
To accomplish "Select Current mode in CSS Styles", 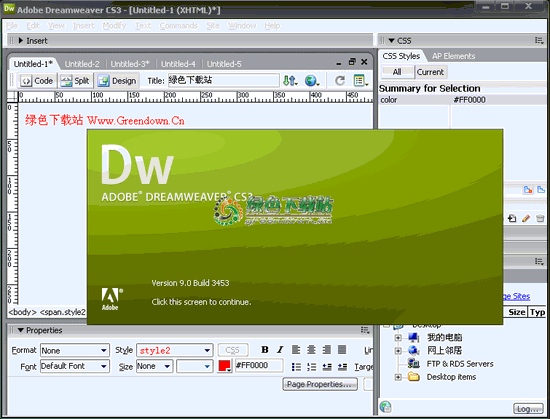I will tap(431, 72).
